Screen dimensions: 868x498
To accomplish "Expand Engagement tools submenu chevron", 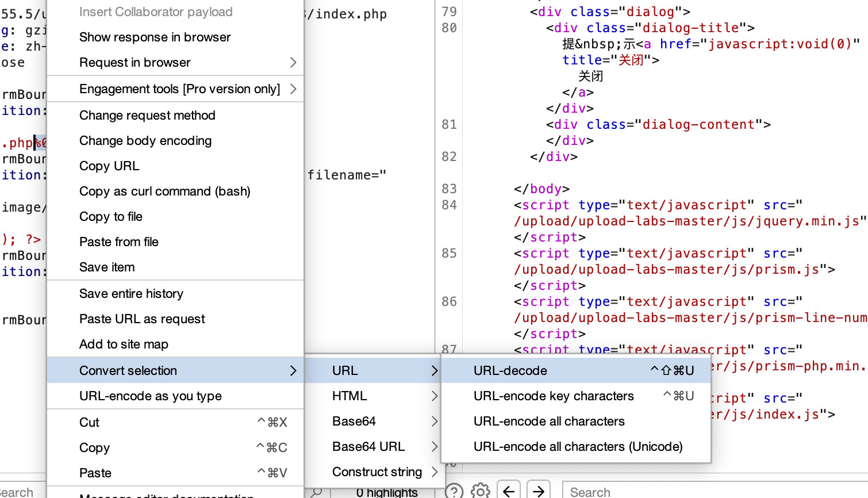I will [x=293, y=89].
